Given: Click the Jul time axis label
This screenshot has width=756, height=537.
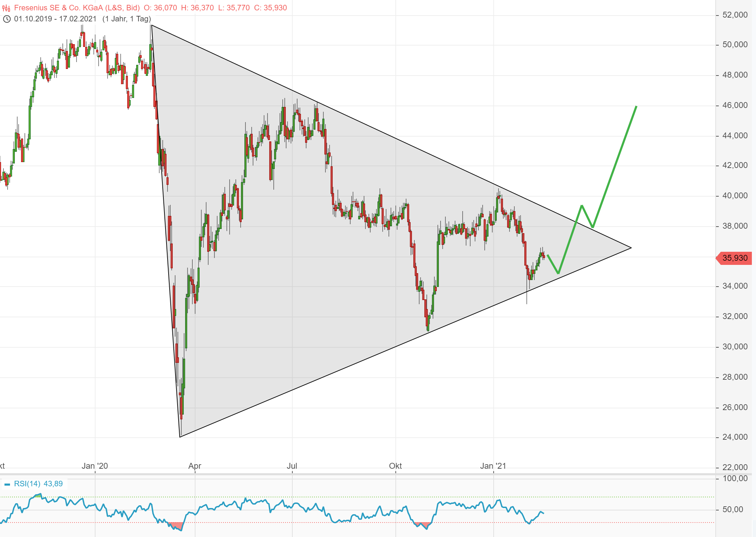Looking at the screenshot, I should click(x=292, y=466).
